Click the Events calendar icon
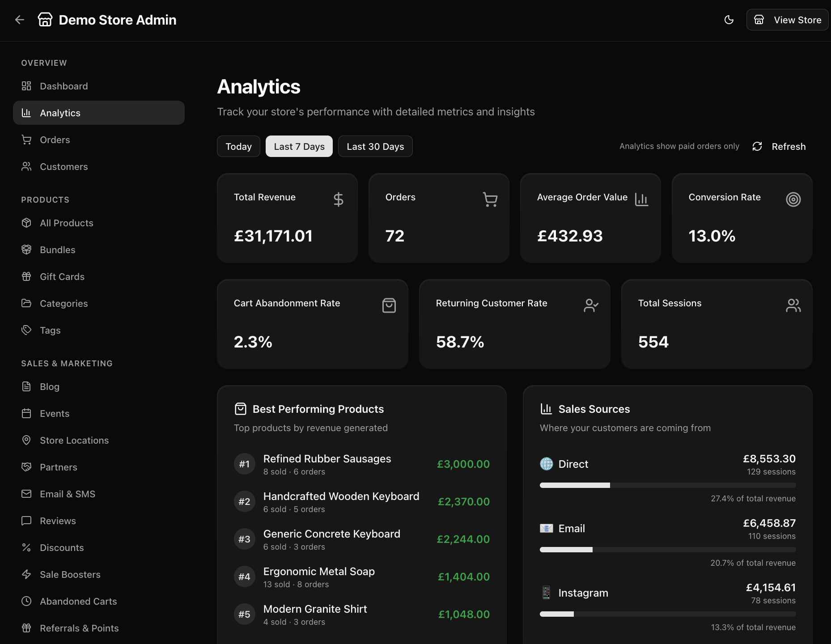Viewport: 831px width, 644px height. coord(26,413)
